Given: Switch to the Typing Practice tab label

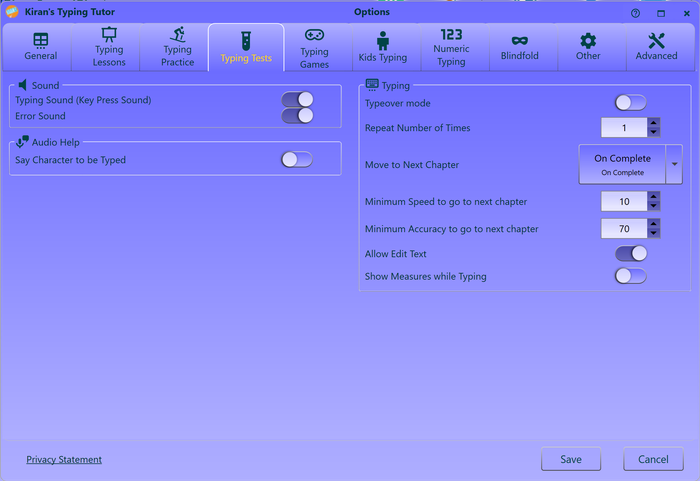Looking at the screenshot, I should click(178, 56).
